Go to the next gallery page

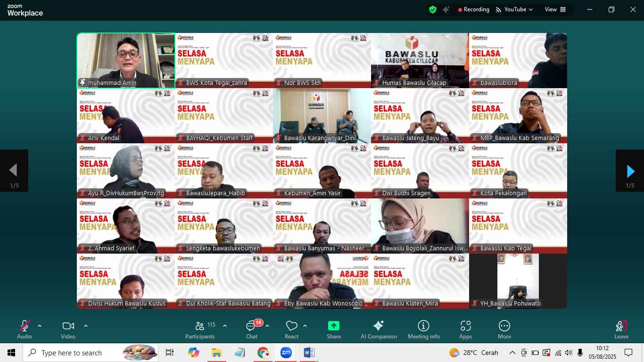click(x=630, y=171)
